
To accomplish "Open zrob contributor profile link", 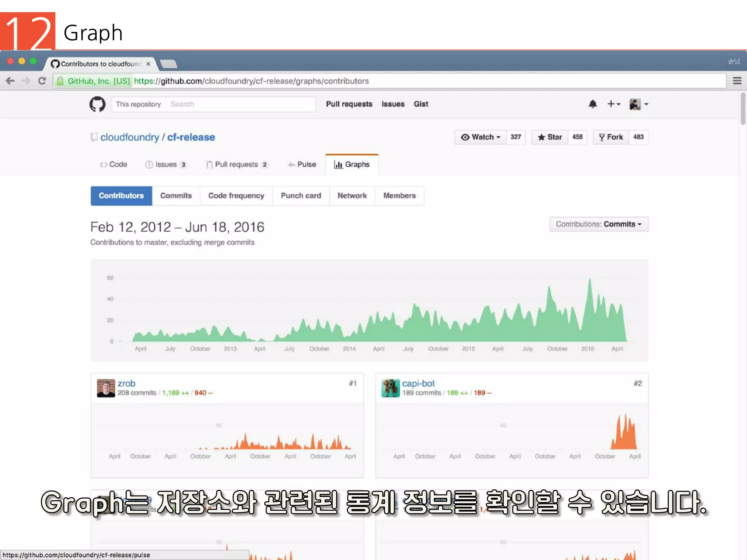I will [x=126, y=384].
